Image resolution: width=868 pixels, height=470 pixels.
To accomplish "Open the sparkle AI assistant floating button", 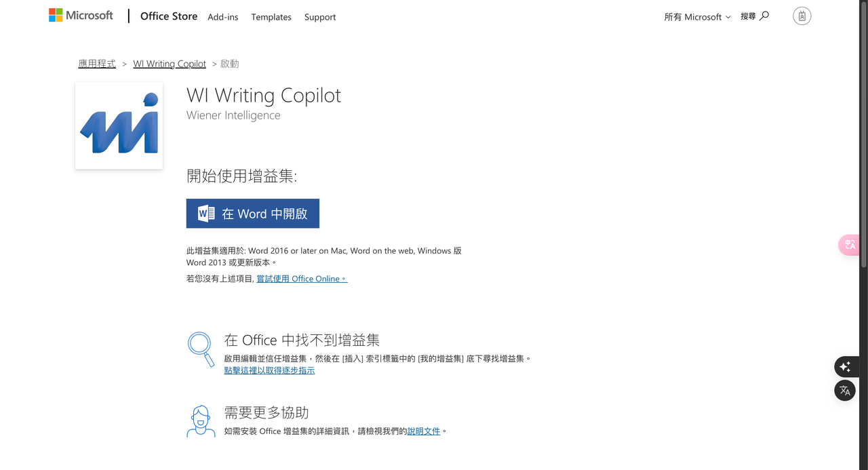I will point(845,367).
